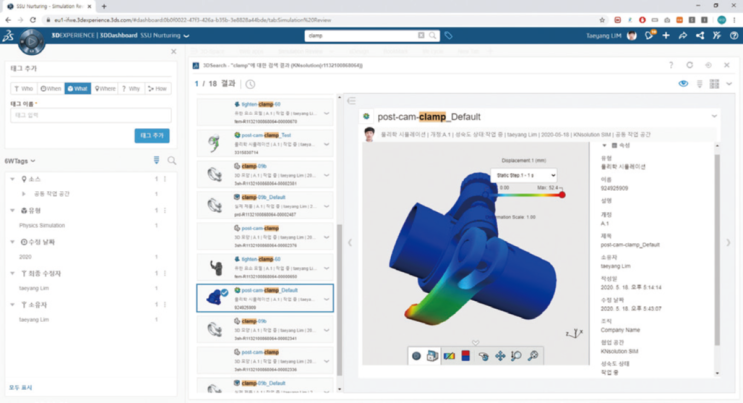
Task: Click the 태그 추가 button
Action: pos(152,136)
